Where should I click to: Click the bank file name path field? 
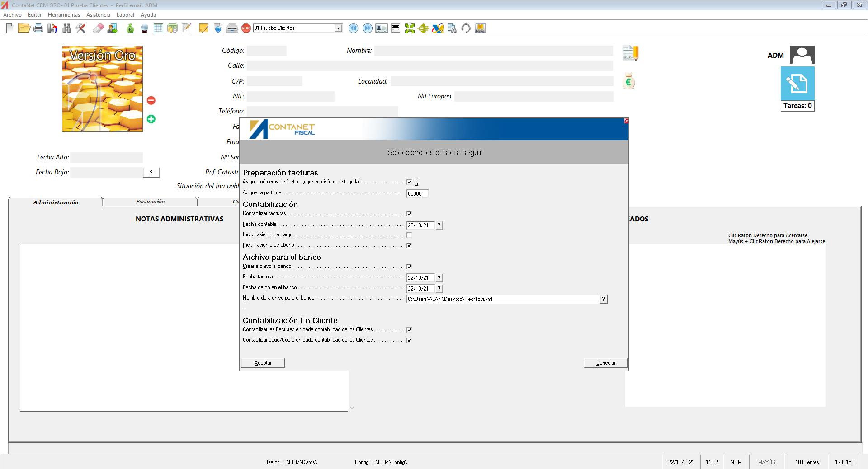503,299
